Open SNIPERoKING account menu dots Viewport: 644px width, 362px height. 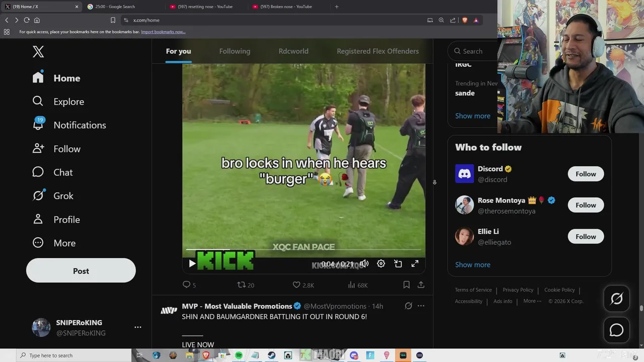pyautogui.click(x=138, y=327)
